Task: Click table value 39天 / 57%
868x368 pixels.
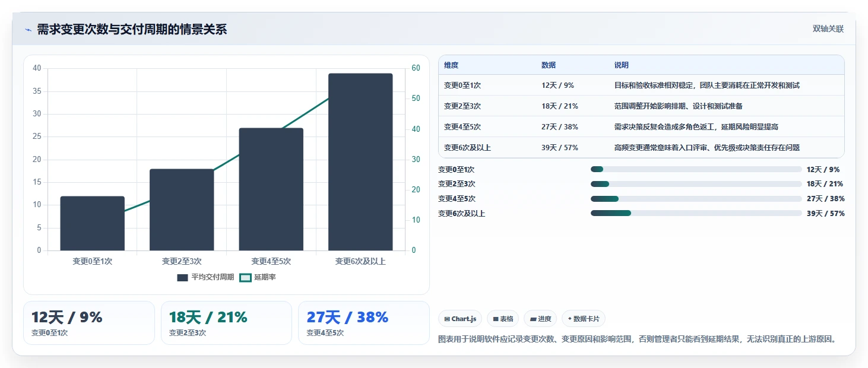Action: (x=560, y=148)
